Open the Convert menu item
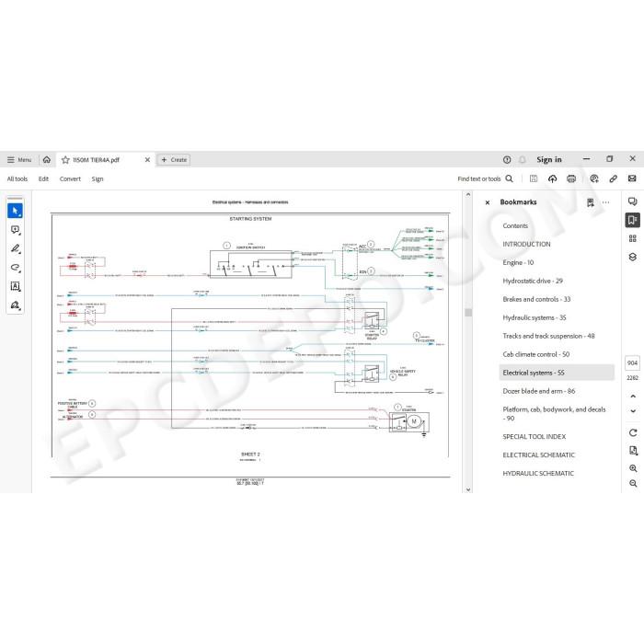The height and width of the screenshot is (644, 644). [x=70, y=178]
